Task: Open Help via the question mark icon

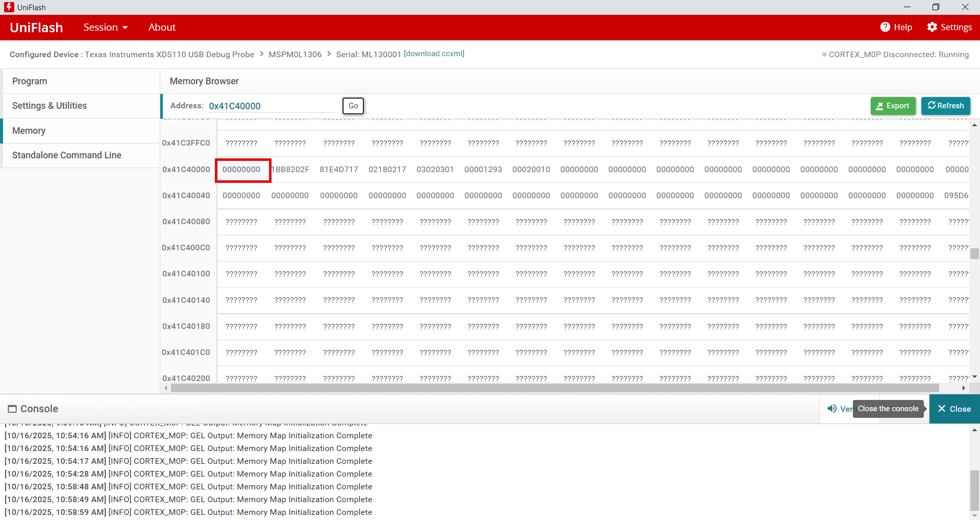Action: pos(885,27)
